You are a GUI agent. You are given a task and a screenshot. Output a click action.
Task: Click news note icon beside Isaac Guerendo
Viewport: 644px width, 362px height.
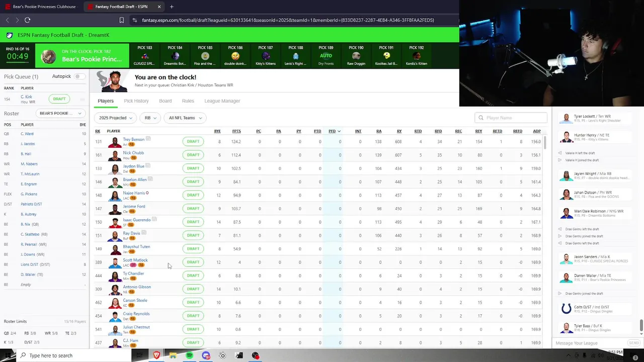coord(154,219)
